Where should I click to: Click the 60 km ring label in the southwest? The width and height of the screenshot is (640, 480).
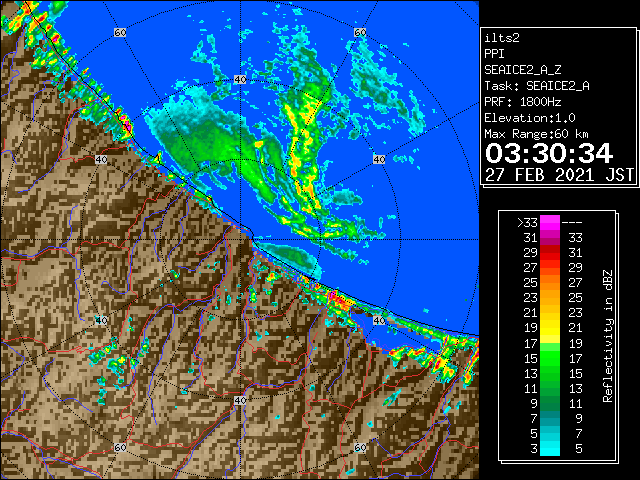point(120,448)
